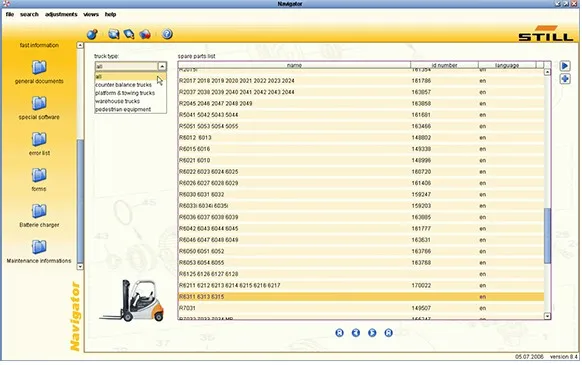The height and width of the screenshot is (365, 582).
Task: Select highlighted row R6311 6313 6315
Action: tap(361, 297)
